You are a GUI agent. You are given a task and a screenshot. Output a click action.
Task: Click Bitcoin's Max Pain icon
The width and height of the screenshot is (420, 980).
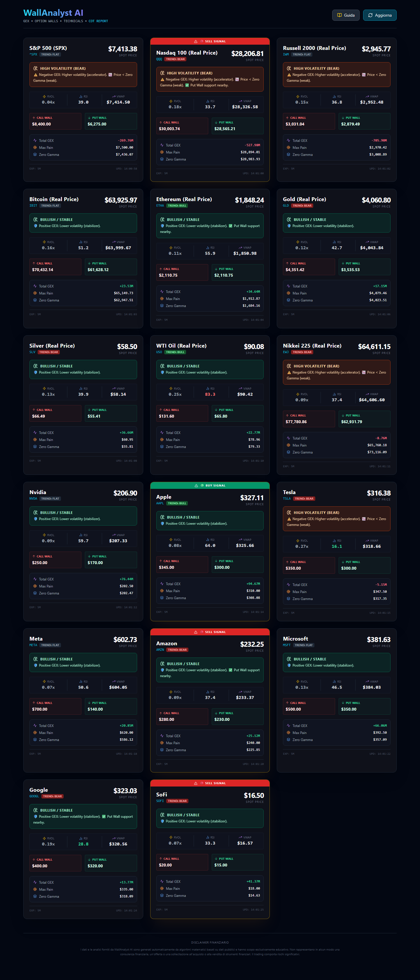35,293
